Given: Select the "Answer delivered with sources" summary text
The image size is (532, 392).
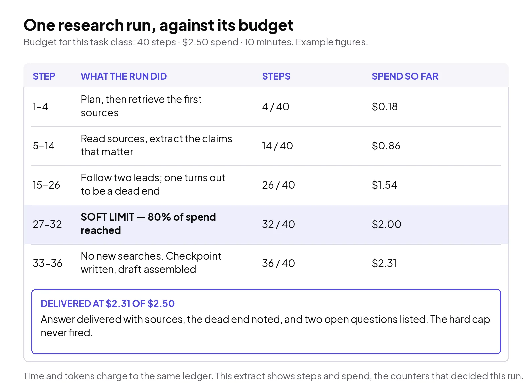Looking at the screenshot, I should pos(265,326).
